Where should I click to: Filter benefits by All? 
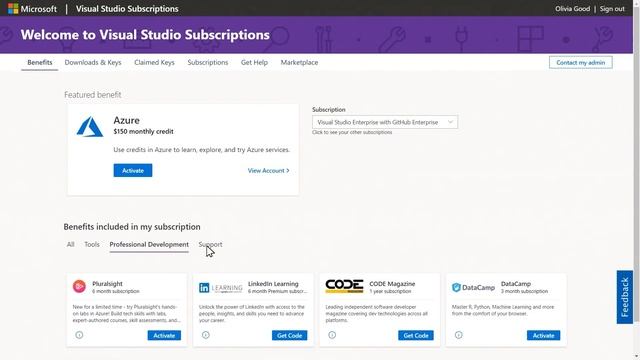[x=71, y=244]
